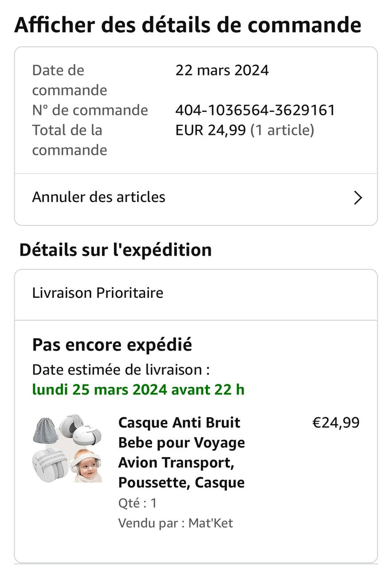
Task: Click the seller name Mat'Ket
Action: tap(211, 523)
